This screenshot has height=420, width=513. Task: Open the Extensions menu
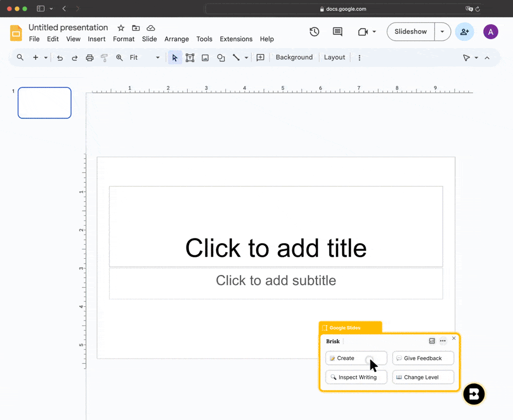coord(236,39)
